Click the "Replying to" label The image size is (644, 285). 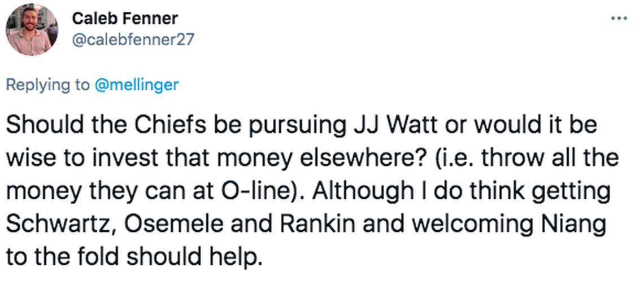click(47, 85)
